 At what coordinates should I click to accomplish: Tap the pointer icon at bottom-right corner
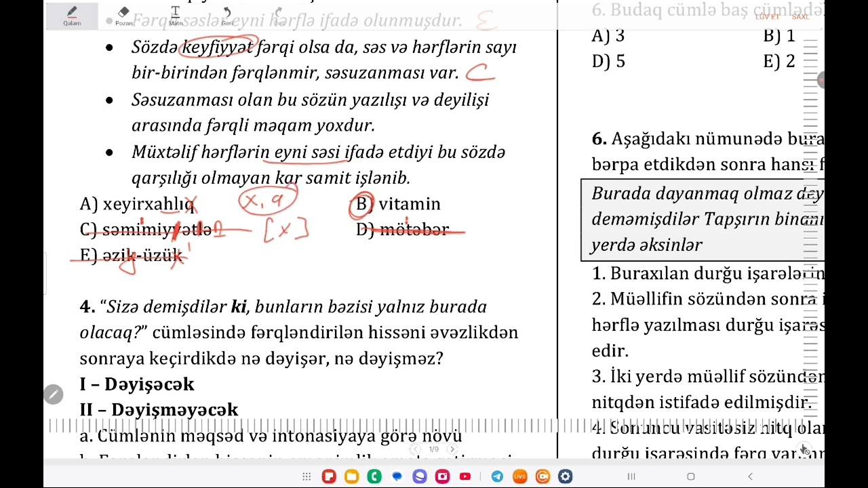[x=805, y=449]
